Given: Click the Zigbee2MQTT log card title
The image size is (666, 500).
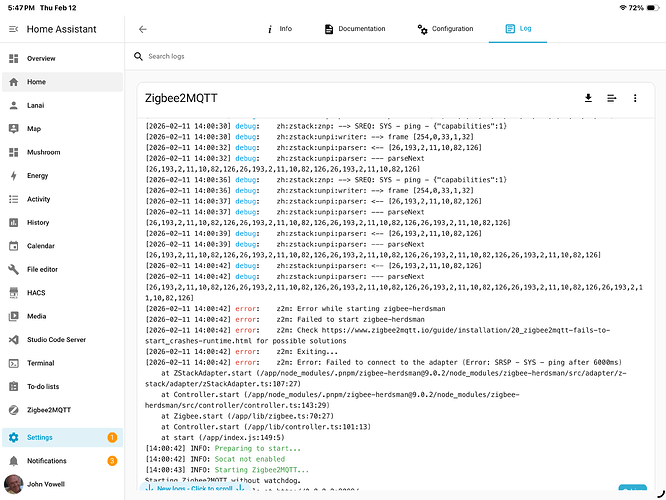Looking at the screenshot, I should click(181, 98).
